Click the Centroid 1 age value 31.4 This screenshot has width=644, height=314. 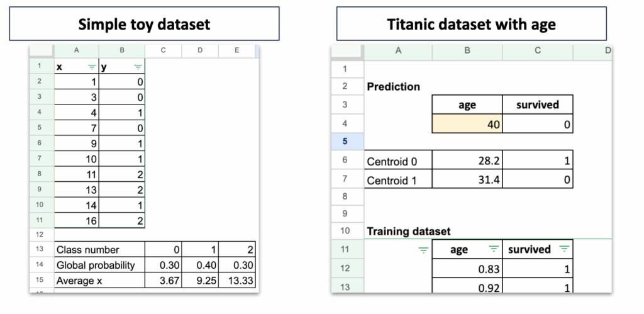[x=467, y=181]
